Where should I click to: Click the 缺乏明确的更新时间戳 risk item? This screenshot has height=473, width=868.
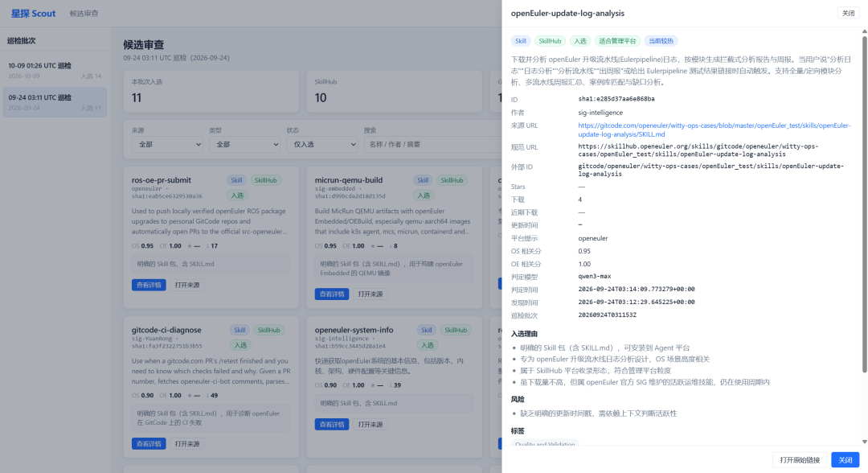(599, 413)
